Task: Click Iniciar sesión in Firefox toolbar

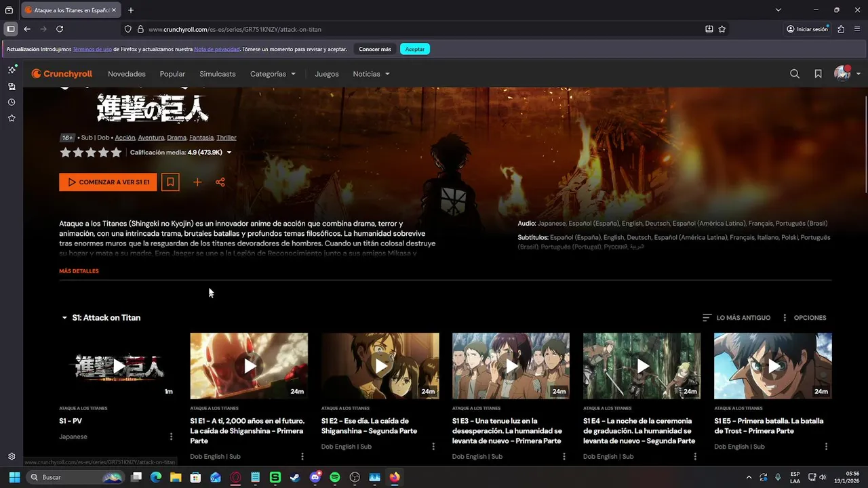Action: [807, 29]
